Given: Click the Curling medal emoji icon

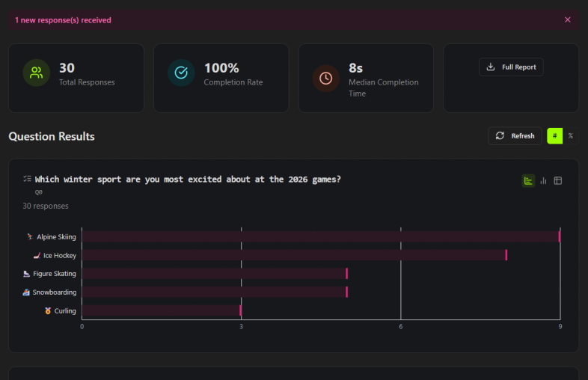Looking at the screenshot, I should click(x=48, y=310).
